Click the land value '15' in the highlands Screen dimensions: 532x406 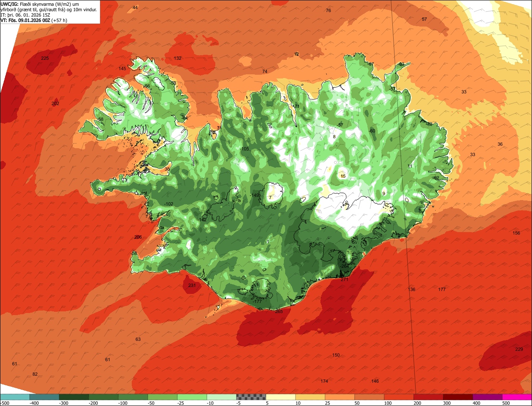[343, 176]
